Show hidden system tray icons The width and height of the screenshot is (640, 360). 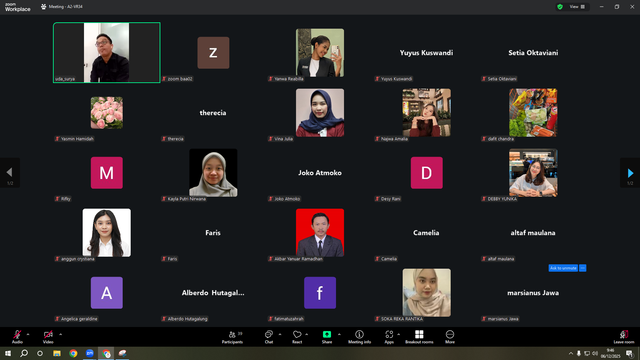571,353
